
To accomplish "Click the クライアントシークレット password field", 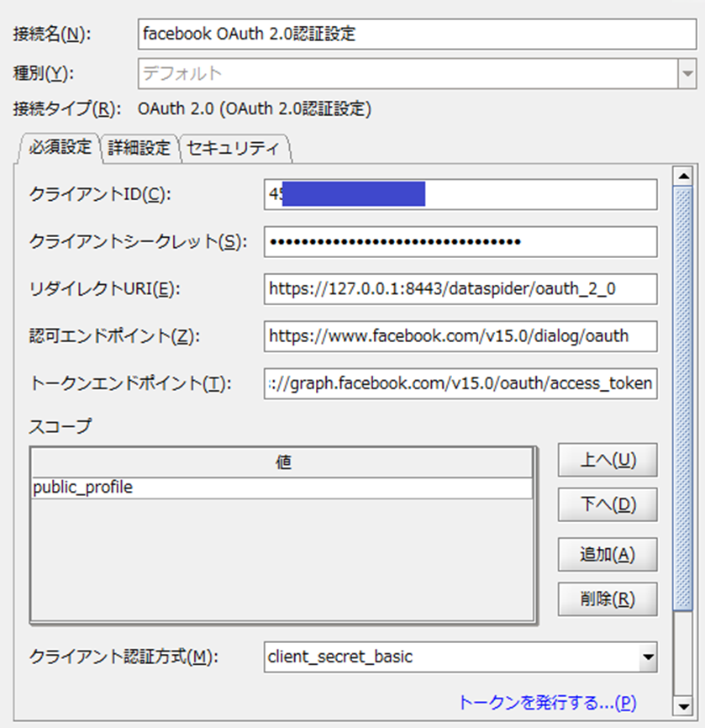I will coord(460,242).
